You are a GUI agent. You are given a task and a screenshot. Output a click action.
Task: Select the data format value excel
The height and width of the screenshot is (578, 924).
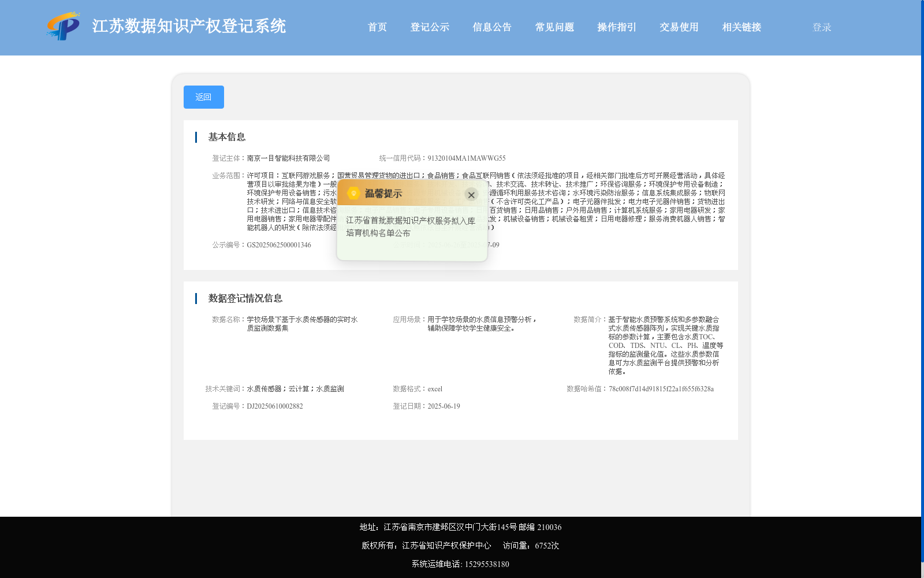coord(435,388)
